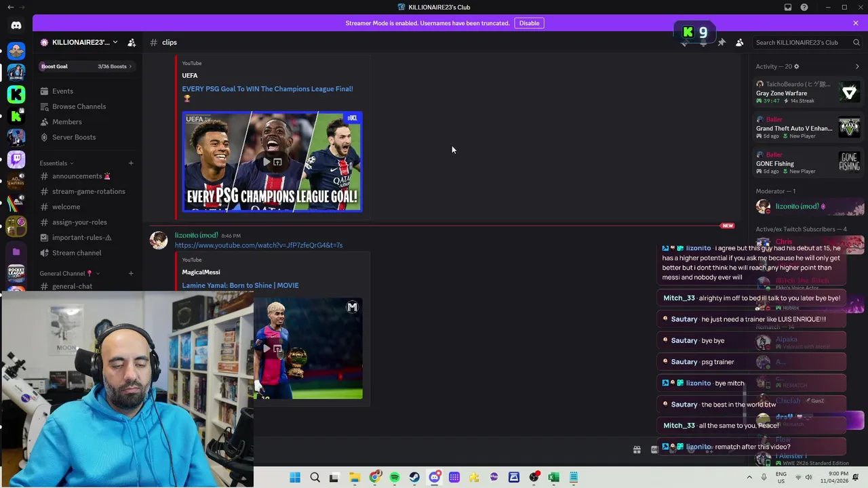Disable Streamer Mode from the banner
868x488 pixels.
529,23
